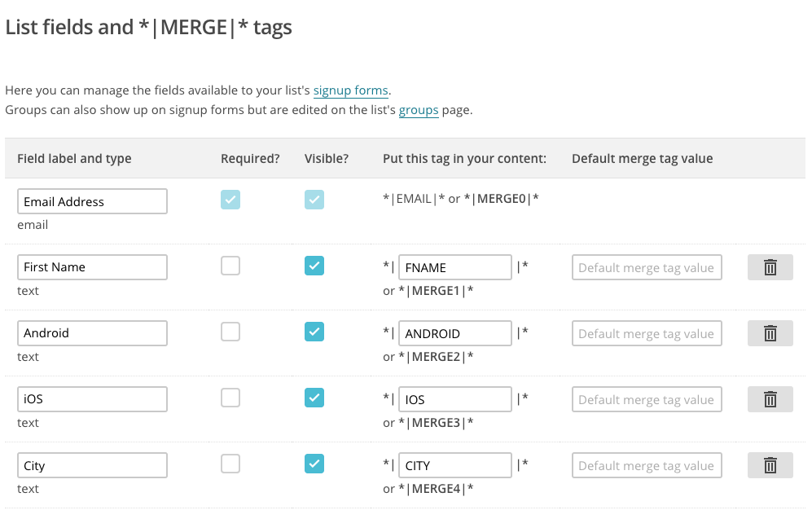Edit the First Name label field
This screenshot has height=519, width=812.
(x=92, y=267)
